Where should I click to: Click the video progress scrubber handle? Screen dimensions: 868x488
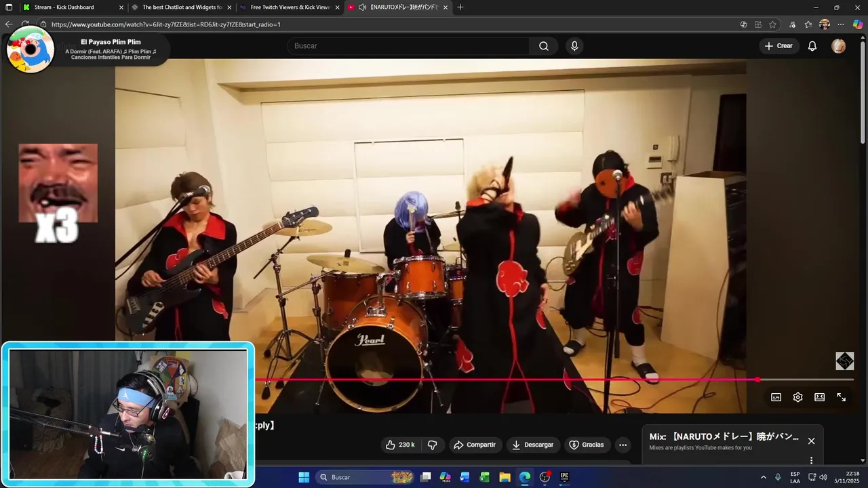pyautogui.click(x=757, y=380)
